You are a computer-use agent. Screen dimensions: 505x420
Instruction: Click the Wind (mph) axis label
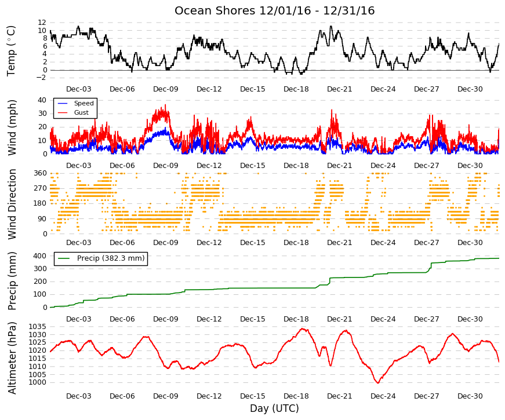[12, 127]
